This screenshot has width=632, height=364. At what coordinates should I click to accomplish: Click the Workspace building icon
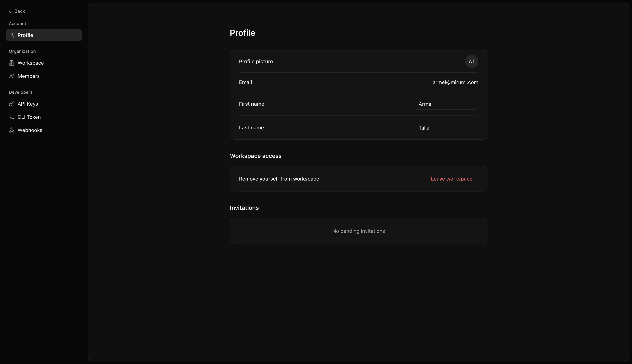(x=12, y=63)
